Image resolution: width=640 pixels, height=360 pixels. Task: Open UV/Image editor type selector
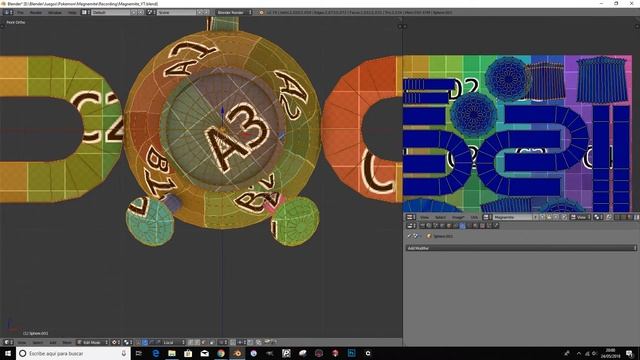point(410,217)
